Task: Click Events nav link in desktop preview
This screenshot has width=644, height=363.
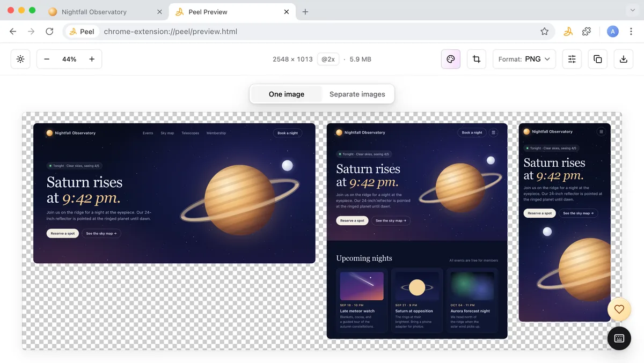Action: (148, 133)
